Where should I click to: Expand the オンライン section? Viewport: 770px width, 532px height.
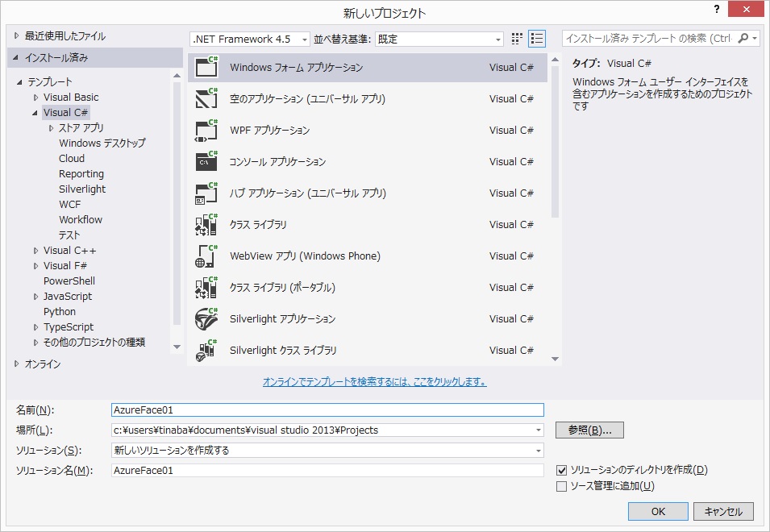pyautogui.click(x=17, y=364)
